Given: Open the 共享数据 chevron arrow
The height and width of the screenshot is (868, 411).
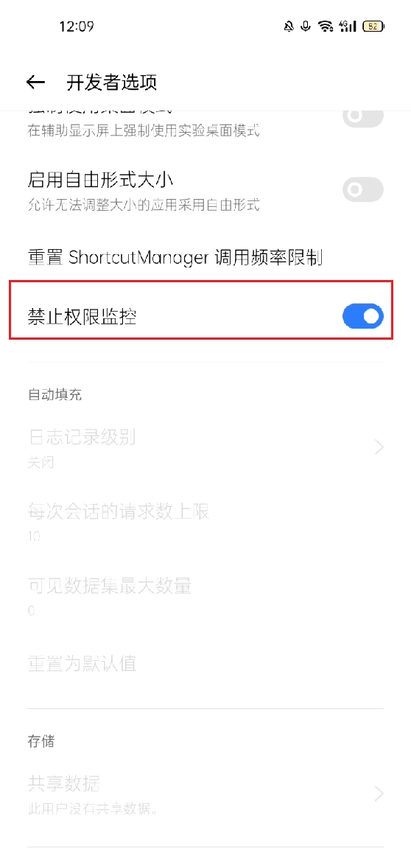Looking at the screenshot, I should pyautogui.click(x=379, y=794).
